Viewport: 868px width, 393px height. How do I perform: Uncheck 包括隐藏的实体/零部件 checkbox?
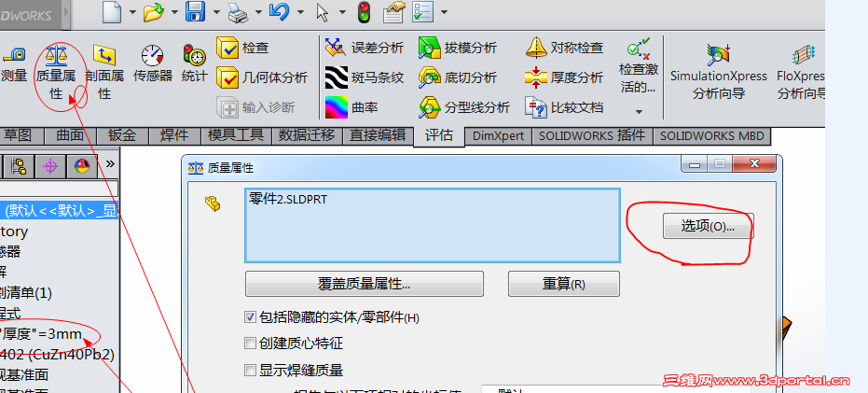tap(250, 317)
